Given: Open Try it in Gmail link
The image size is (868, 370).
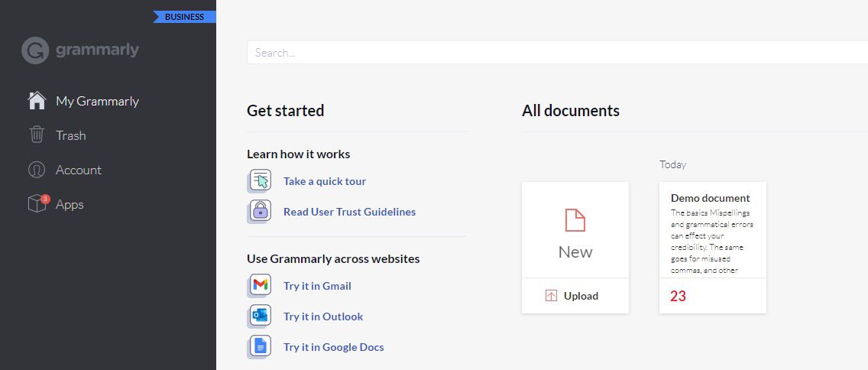Looking at the screenshot, I should pos(317,286).
